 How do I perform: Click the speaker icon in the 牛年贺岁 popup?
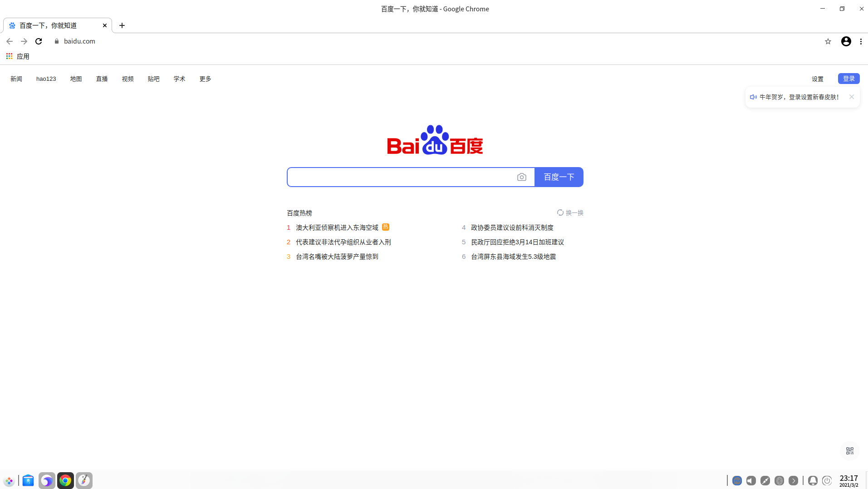coord(753,97)
